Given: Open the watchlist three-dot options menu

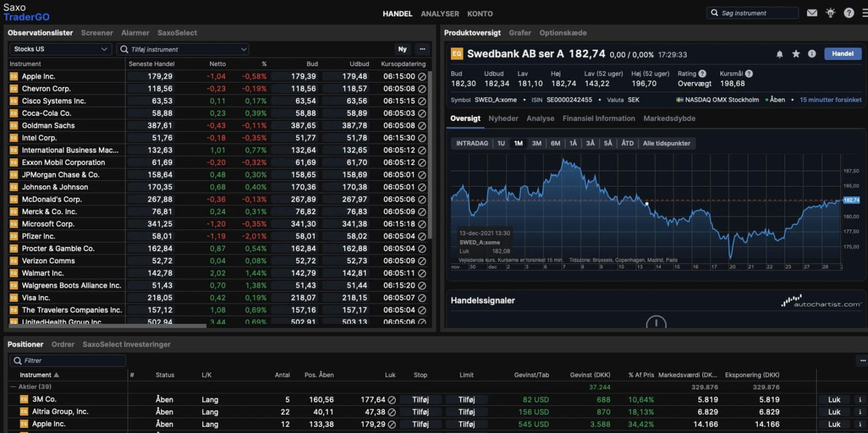Looking at the screenshot, I should click(x=422, y=49).
